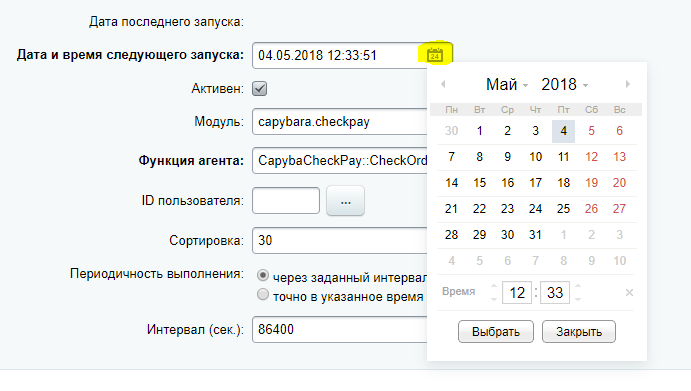Click the ID пользователя input field
Screen dimensions: 691x391
286,201
